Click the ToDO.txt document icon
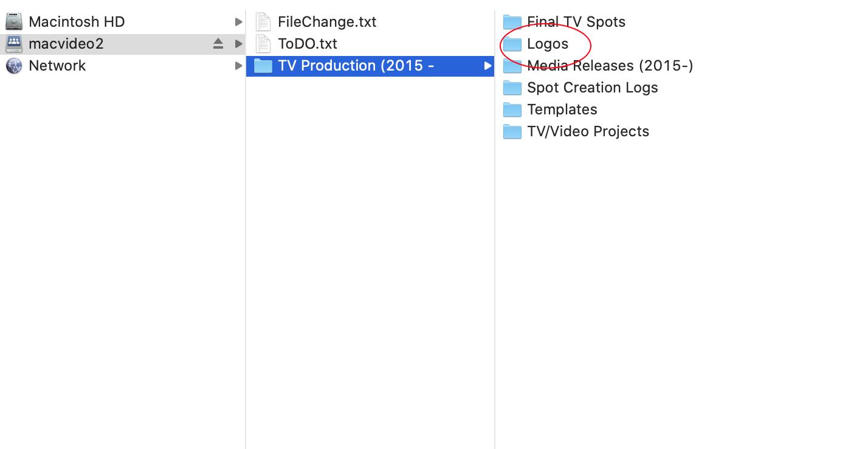Image resolution: width=868 pixels, height=449 pixels. (x=263, y=44)
